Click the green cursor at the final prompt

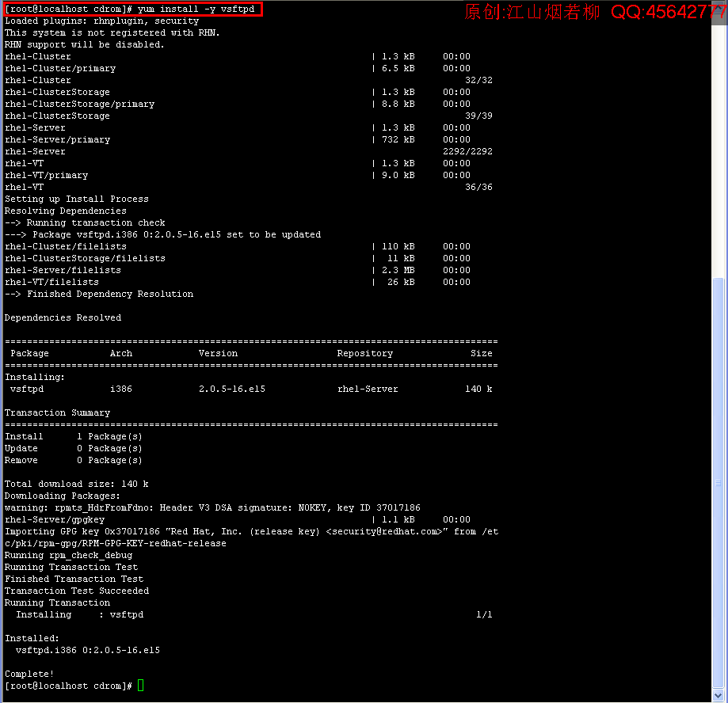coord(141,686)
